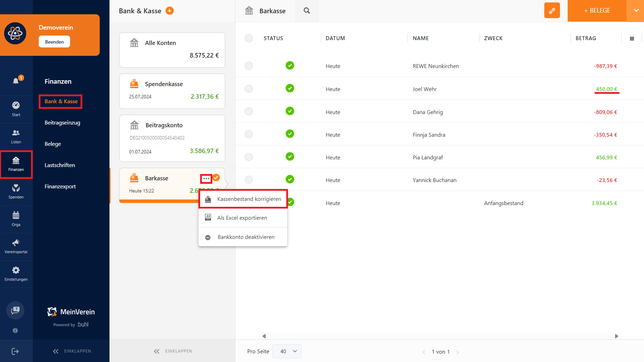The height and width of the screenshot is (362, 644).
Task: Click status checkmark for Finnja Sandra
Action: 290,134
